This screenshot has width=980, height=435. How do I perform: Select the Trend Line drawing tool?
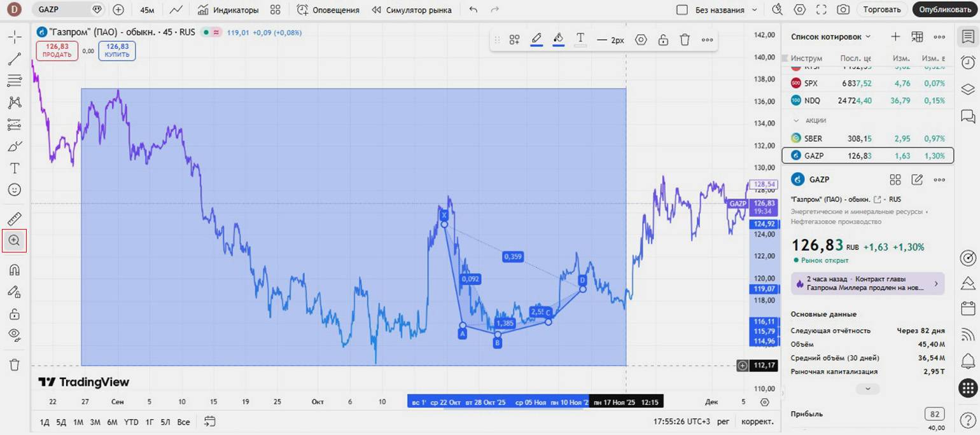pyautogui.click(x=14, y=59)
